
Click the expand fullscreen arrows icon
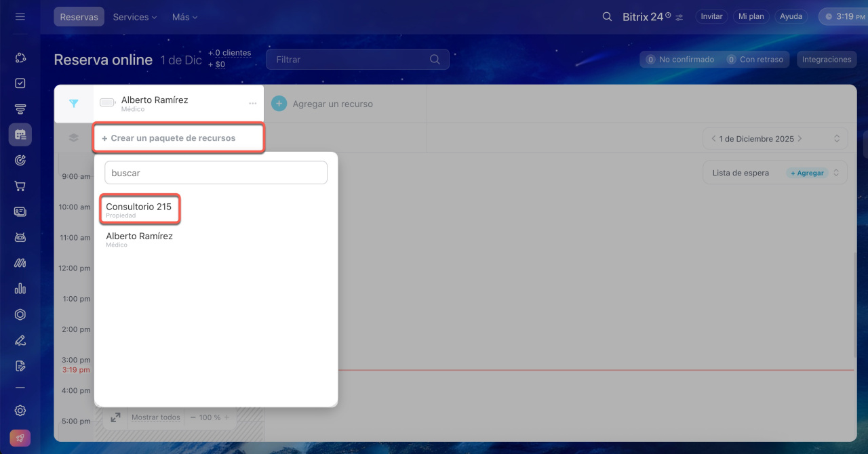(115, 417)
